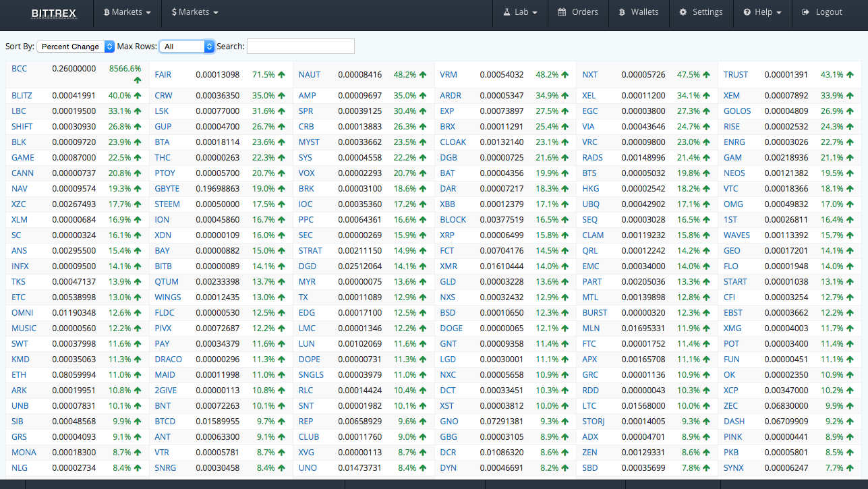Open the MONA market
The image size is (868, 489).
24,453
